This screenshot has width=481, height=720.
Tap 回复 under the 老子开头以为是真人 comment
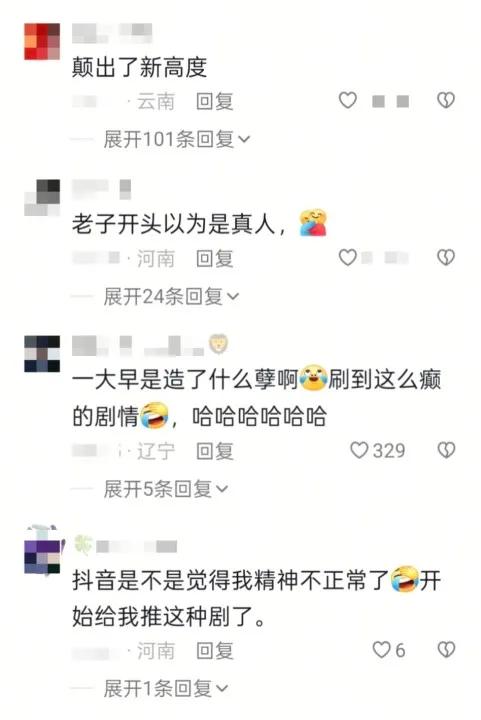coord(215,259)
